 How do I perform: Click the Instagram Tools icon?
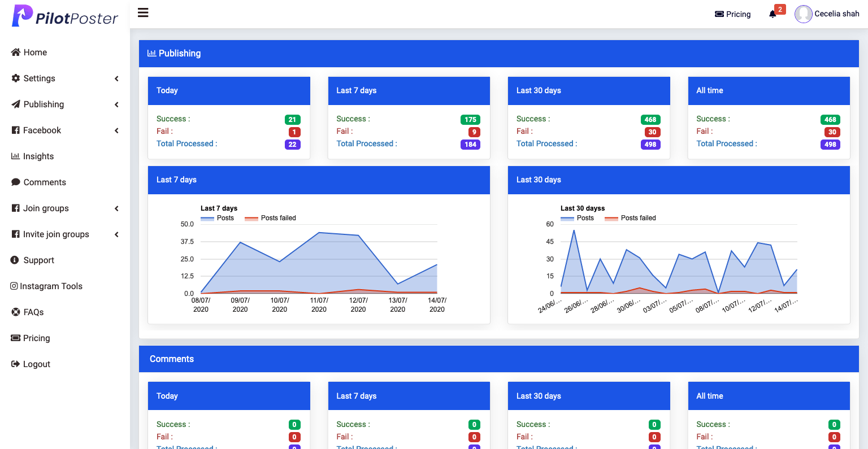click(x=14, y=286)
